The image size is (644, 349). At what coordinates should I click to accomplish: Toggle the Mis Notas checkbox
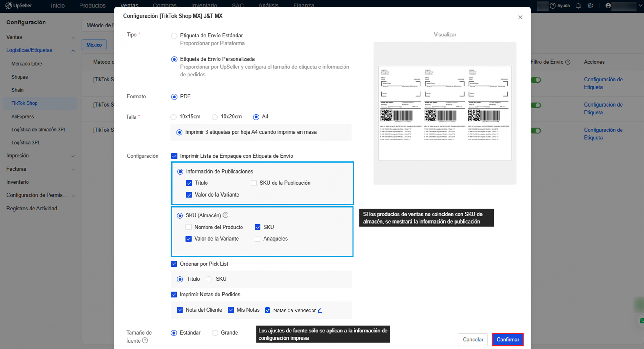231,310
